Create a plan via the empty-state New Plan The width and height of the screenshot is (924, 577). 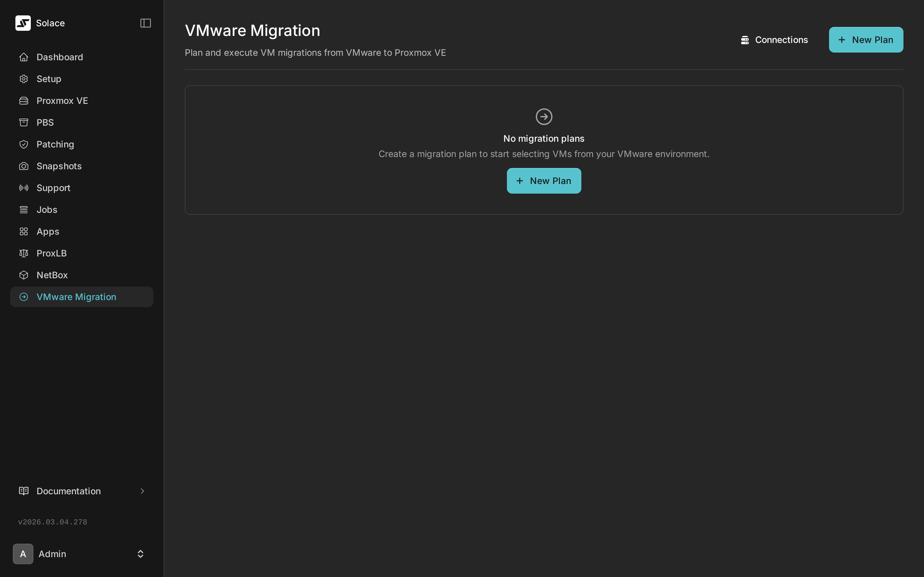click(x=543, y=180)
